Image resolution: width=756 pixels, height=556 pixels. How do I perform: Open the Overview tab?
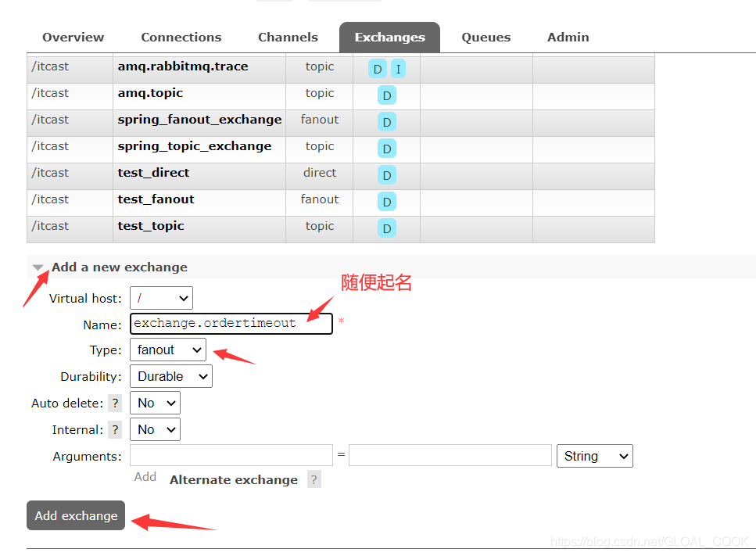[73, 37]
